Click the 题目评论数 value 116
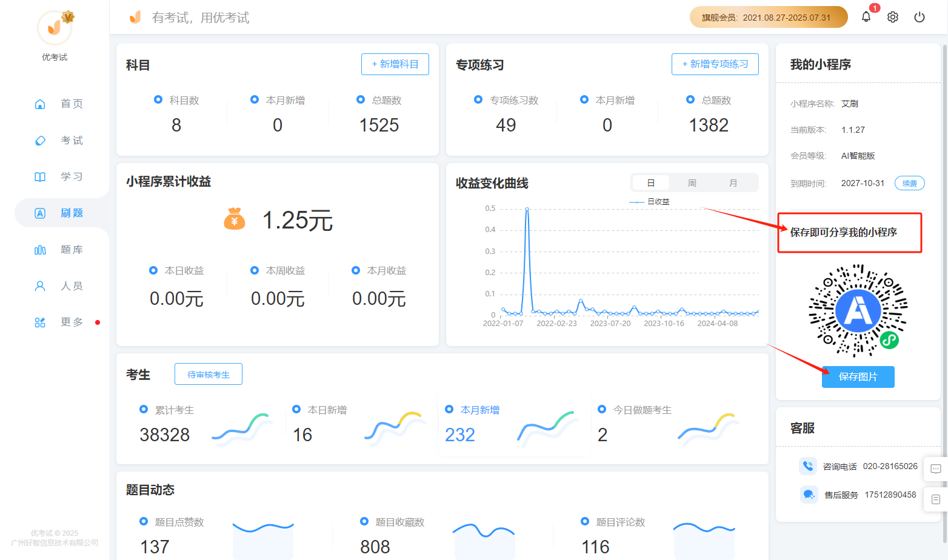 click(x=596, y=547)
